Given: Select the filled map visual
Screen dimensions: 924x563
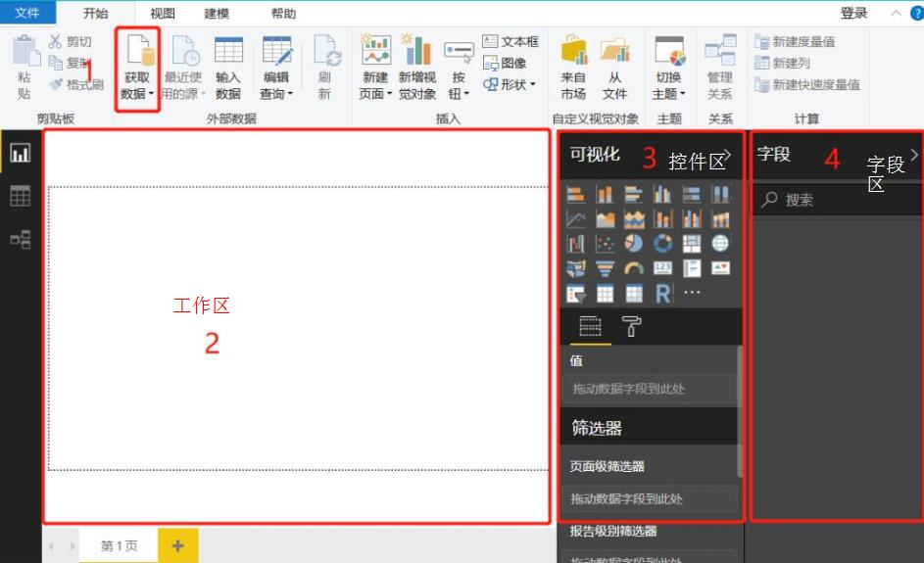Looking at the screenshot, I should 575,268.
